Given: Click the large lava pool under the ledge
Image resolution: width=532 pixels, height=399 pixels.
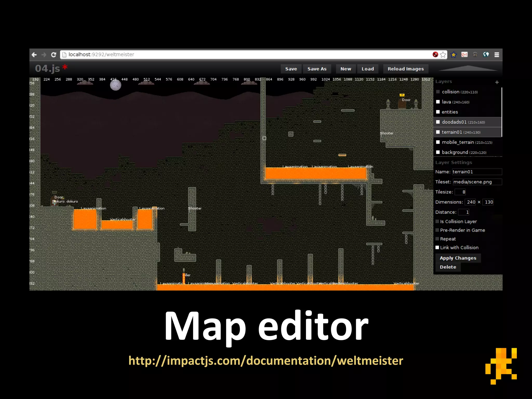Looking at the screenshot, I should (316, 173).
